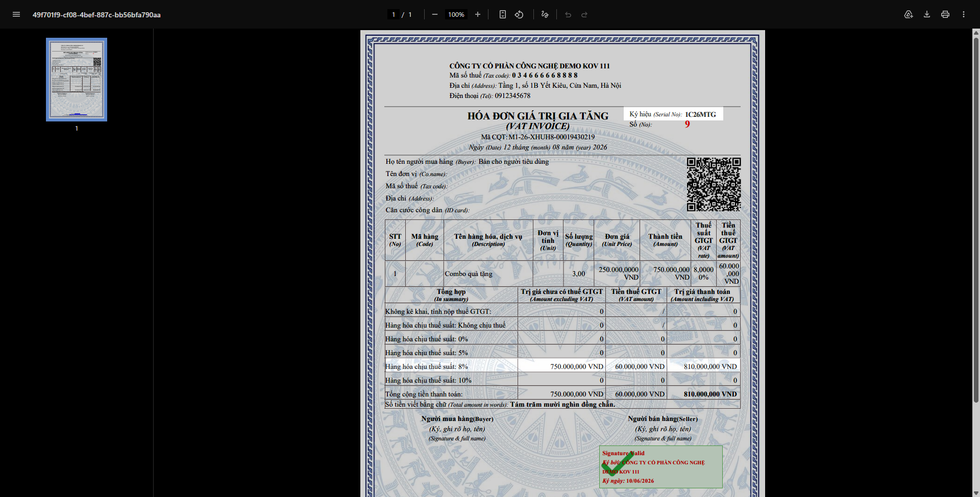
Task: Click the tax code 0346666688888
Action: coord(545,75)
